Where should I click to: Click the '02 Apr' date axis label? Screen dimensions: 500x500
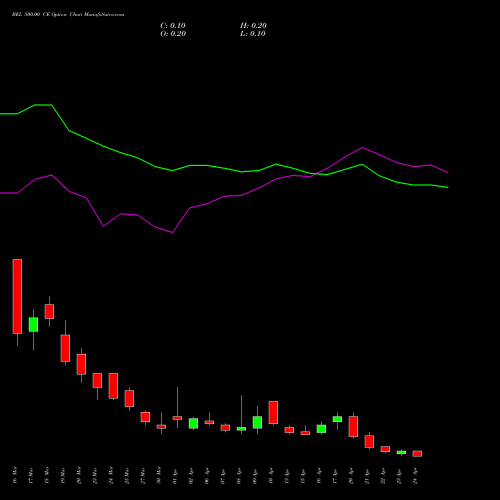pos(191,476)
